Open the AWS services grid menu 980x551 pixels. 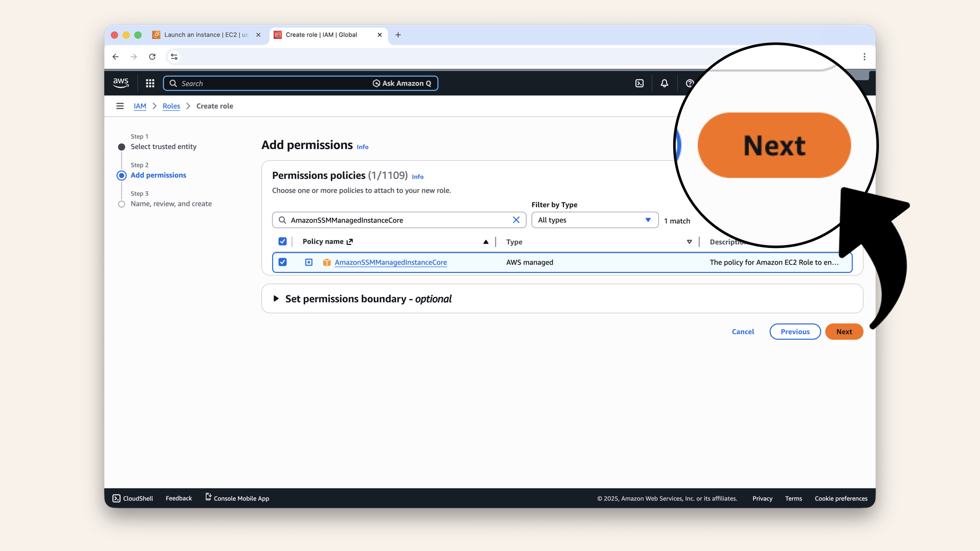(150, 83)
